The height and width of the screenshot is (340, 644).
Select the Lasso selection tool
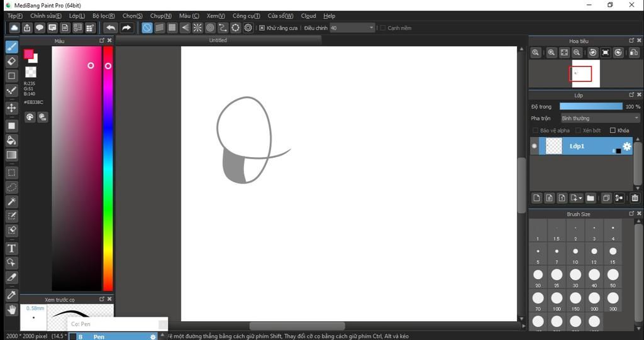coord(11,187)
